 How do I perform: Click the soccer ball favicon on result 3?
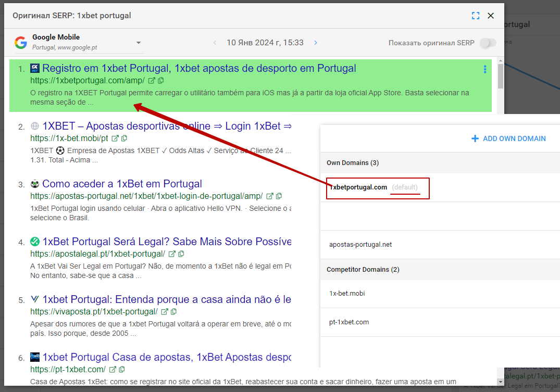35,184
